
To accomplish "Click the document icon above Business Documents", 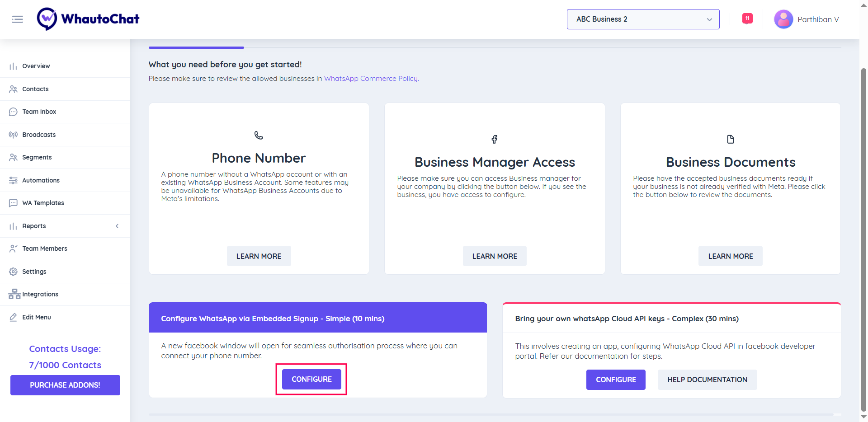I will click(x=731, y=139).
